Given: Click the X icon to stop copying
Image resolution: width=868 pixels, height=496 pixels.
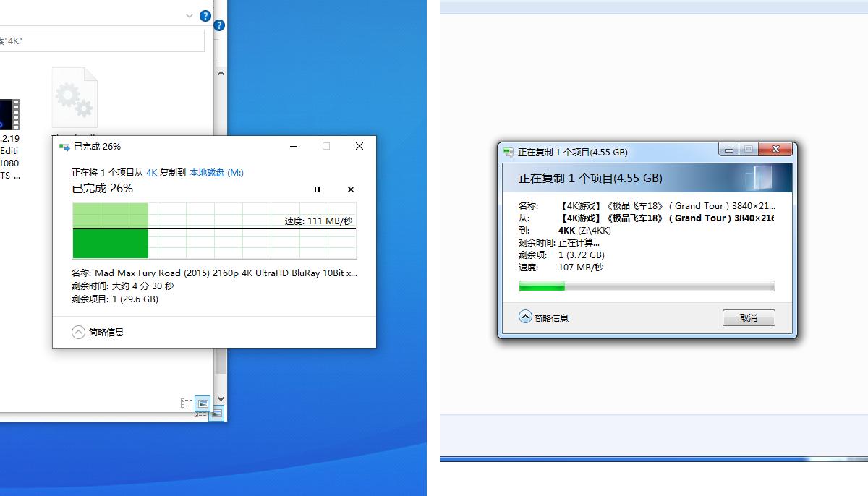Looking at the screenshot, I should coord(350,189).
